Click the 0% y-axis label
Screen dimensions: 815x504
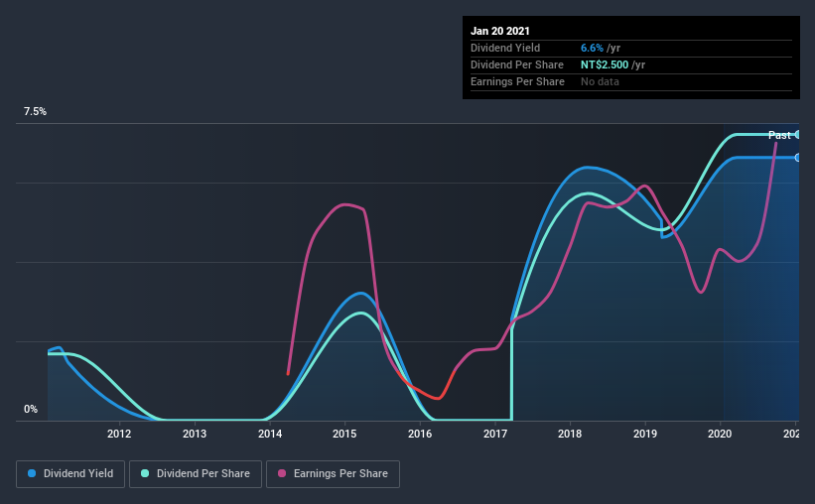[31, 410]
